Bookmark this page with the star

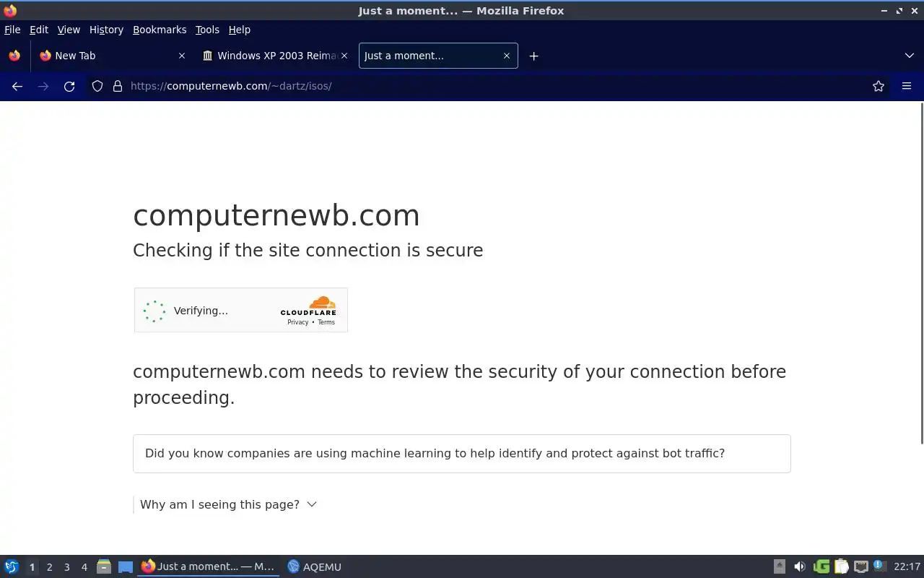(879, 86)
